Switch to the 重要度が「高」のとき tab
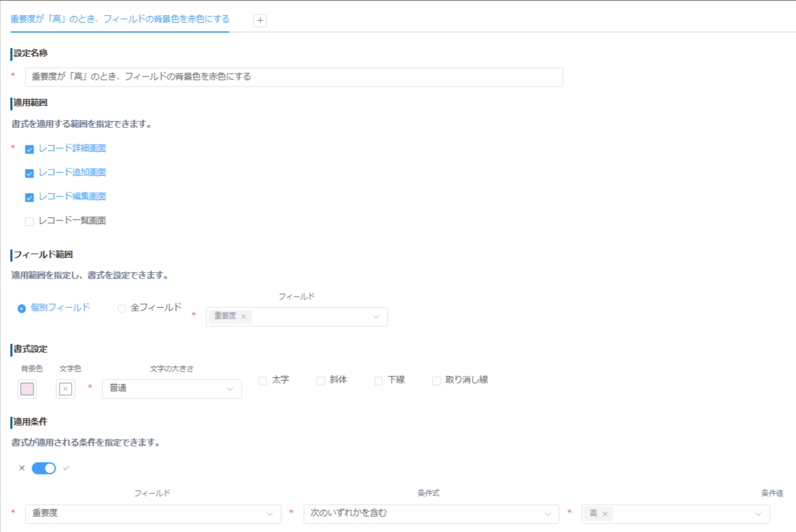This screenshot has width=796, height=532. coord(120,19)
